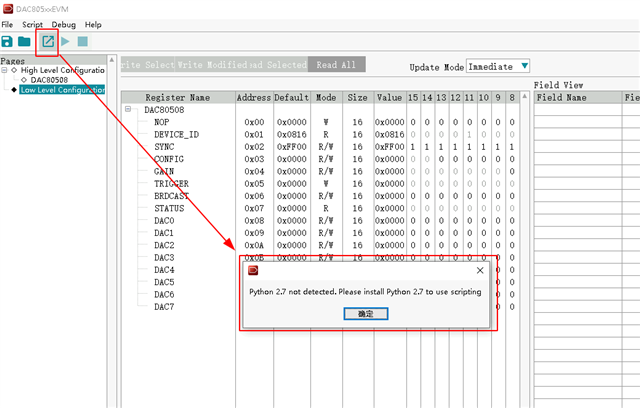Toggle bit 15 of NOP register
The image size is (640, 408).
[413, 122]
